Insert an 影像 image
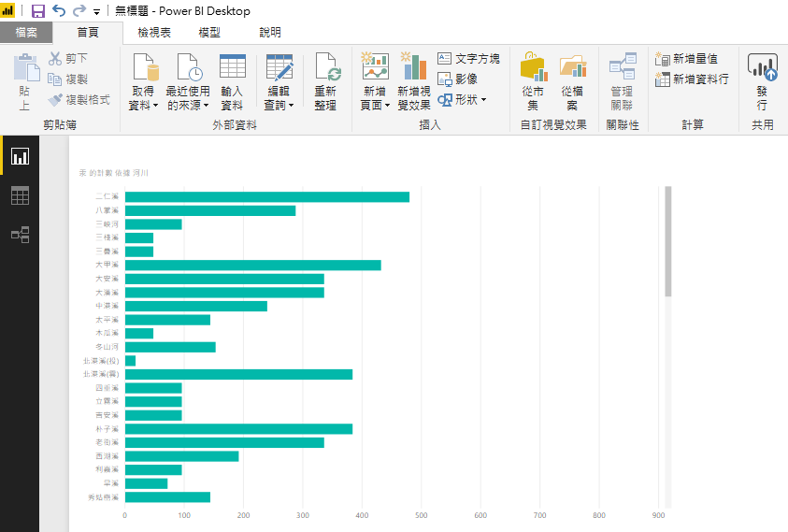 [457, 79]
